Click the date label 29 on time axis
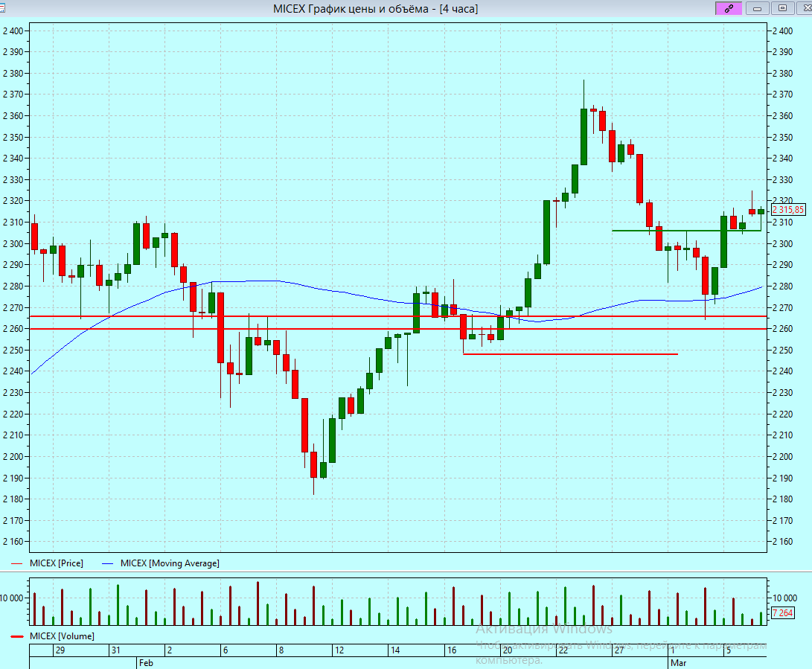Image resolution: width=812 pixels, height=669 pixels. point(60,650)
